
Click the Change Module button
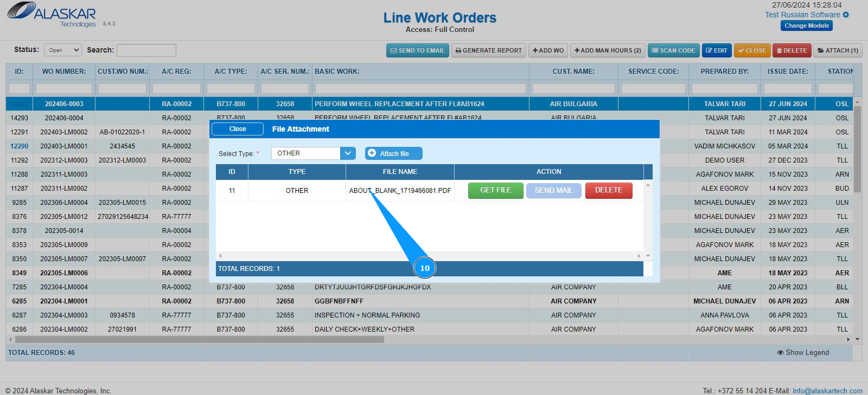(x=807, y=25)
